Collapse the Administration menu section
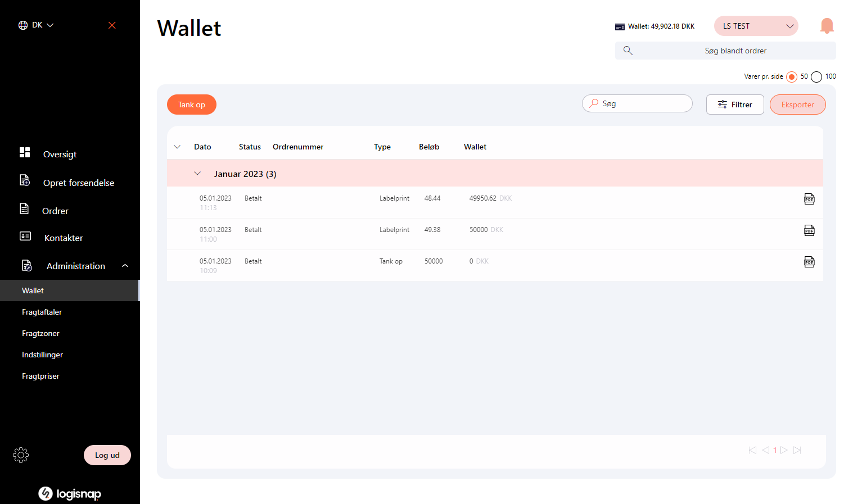The image size is (853, 504). click(x=125, y=265)
